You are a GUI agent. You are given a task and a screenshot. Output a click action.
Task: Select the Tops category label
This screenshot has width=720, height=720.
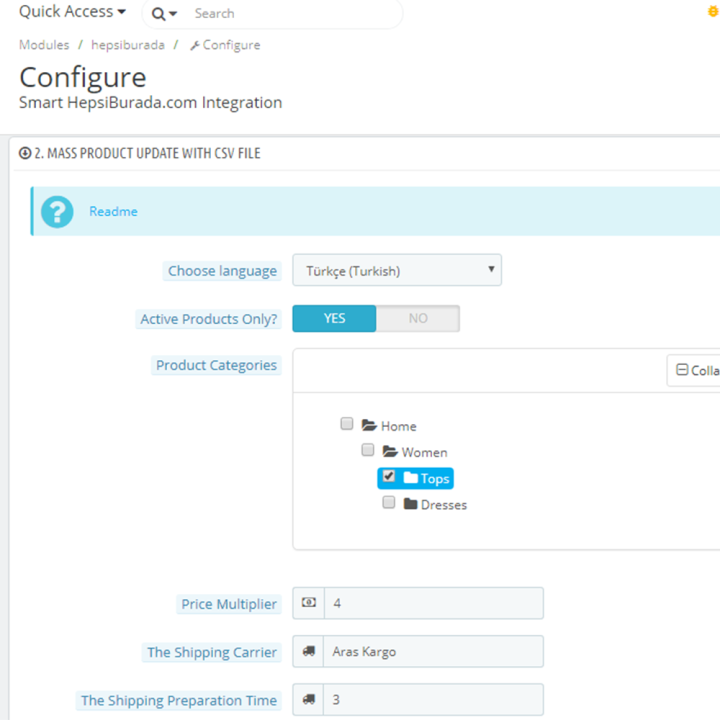tap(435, 479)
